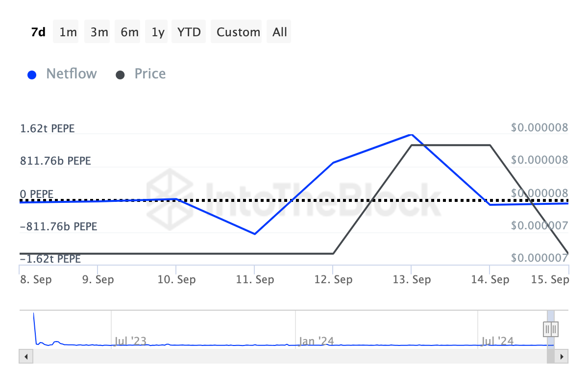Toggle the Netflow series legend
The image size is (588, 392).
click(71, 74)
